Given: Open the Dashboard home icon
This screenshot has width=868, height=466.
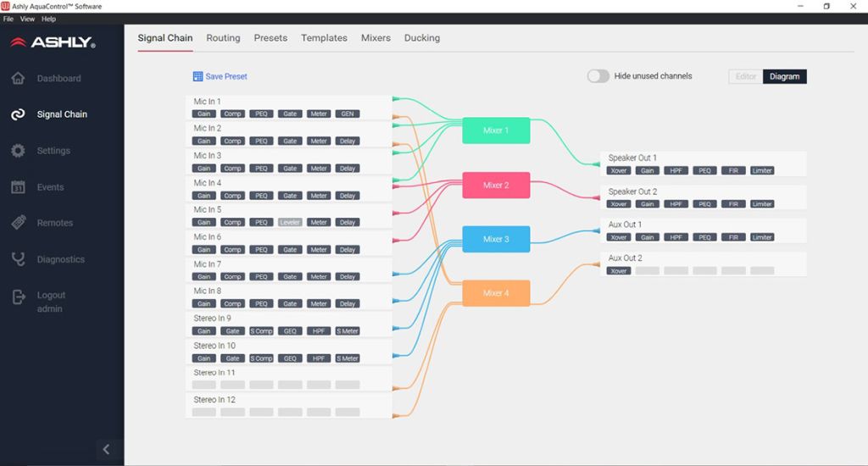Looking at the screenshot, I should (18, 79).
